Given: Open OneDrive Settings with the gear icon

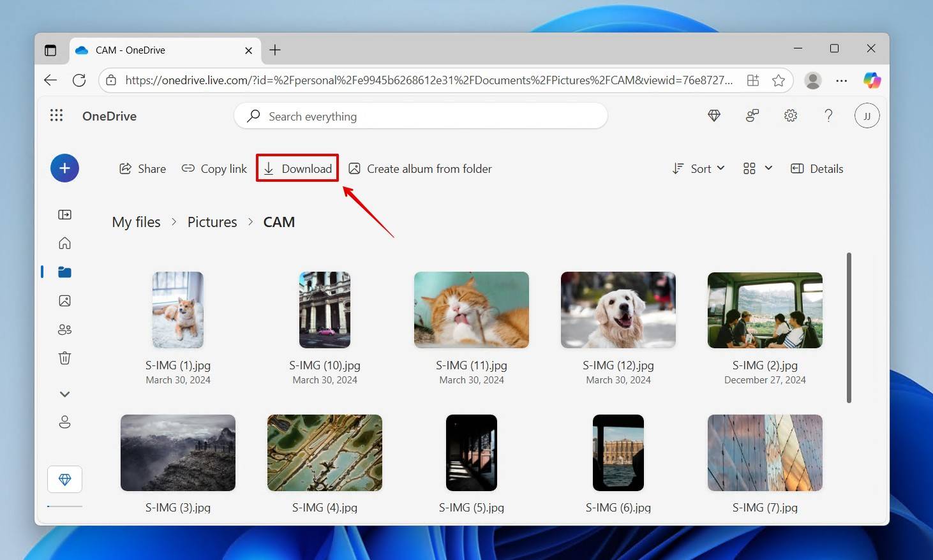Looking at the screenshot, I should pos(790,115).
